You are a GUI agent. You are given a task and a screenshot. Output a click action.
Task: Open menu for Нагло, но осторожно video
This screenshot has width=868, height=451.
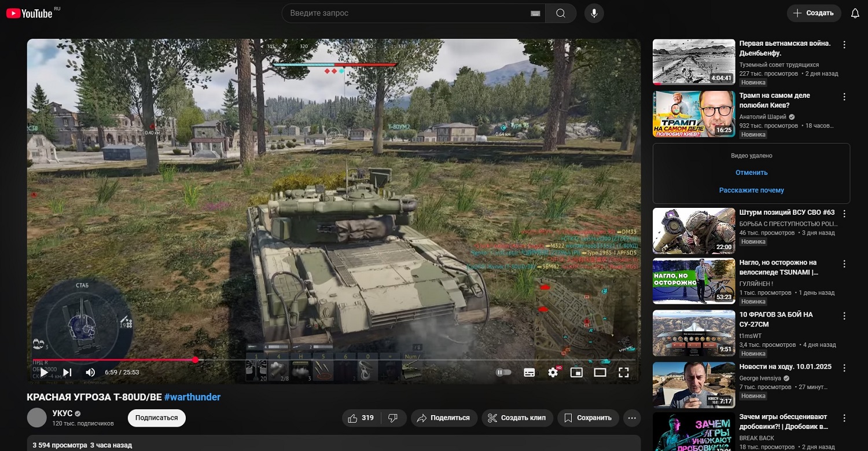pos(844,264)
